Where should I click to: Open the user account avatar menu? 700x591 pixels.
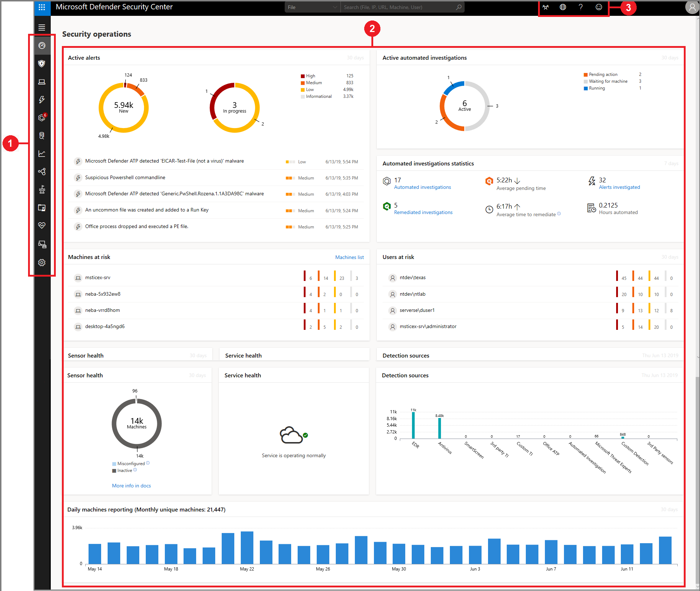tap(692, 7)
